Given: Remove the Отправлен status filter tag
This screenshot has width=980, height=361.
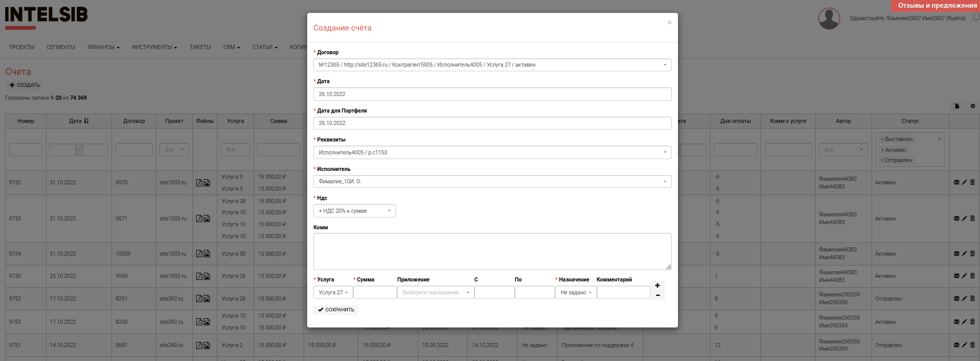Looking at the screenshot, I should 882,161.
